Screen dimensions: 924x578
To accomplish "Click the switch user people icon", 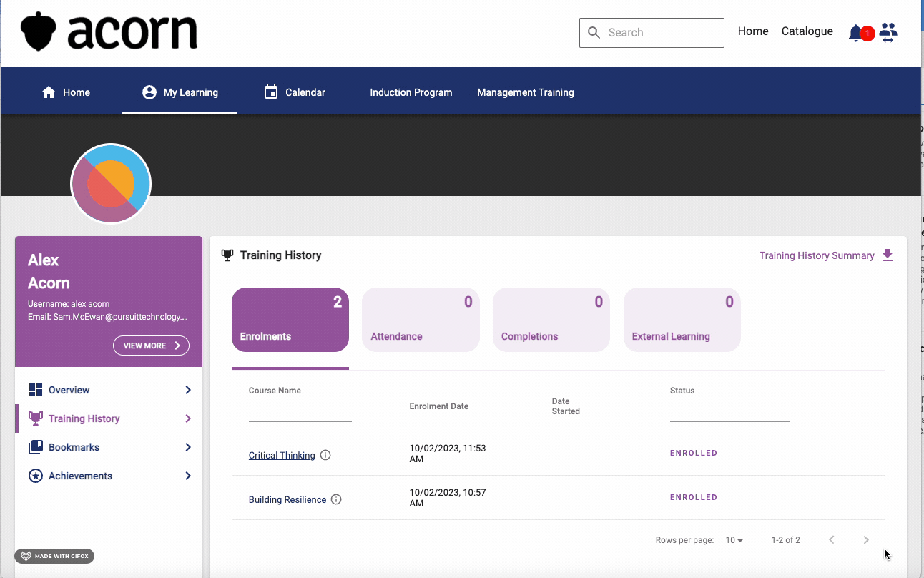I will tap(888, 33).
